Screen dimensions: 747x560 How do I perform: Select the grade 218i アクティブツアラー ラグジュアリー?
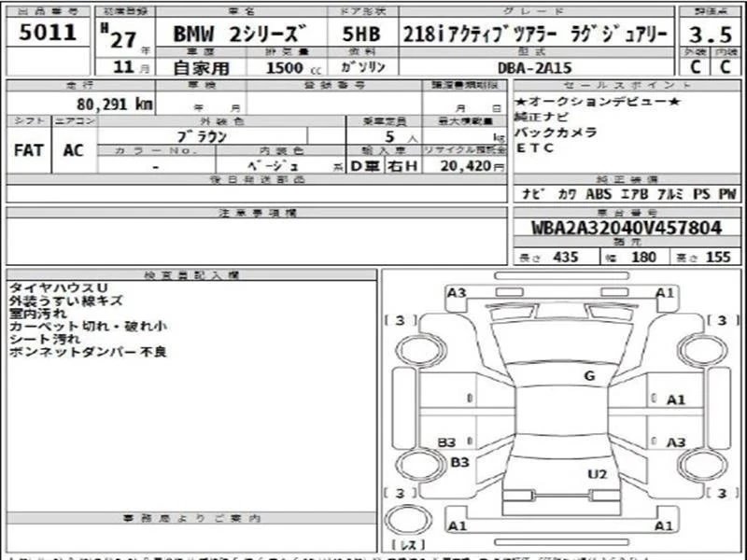pos(535,34)
